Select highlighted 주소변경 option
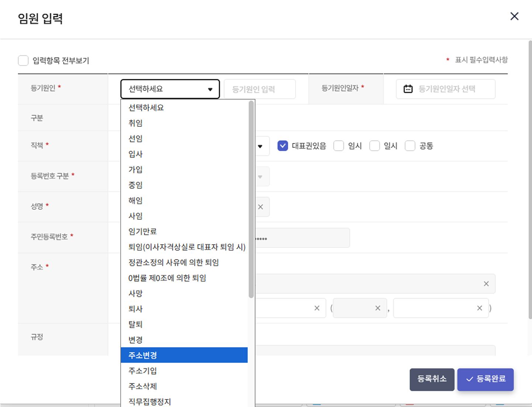This screenshot has height=407, width=532. pos(184,355)
